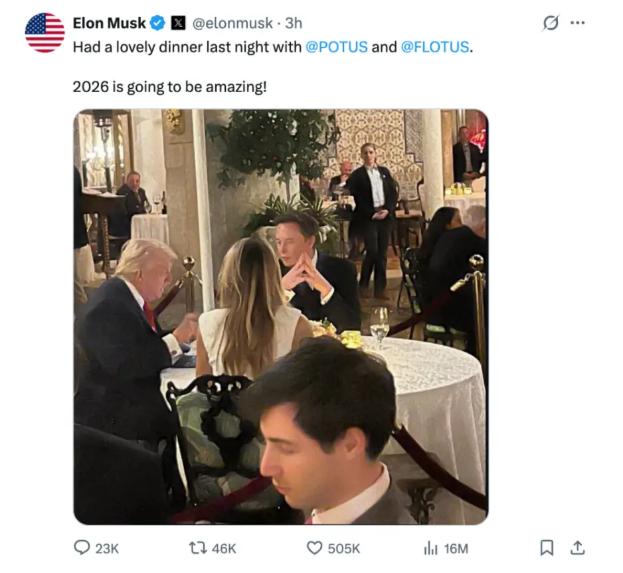Image resolution: width=623 pixels, height=573 pixels.
Task: Open the three-dot more options menu
Action: [578, 22]
